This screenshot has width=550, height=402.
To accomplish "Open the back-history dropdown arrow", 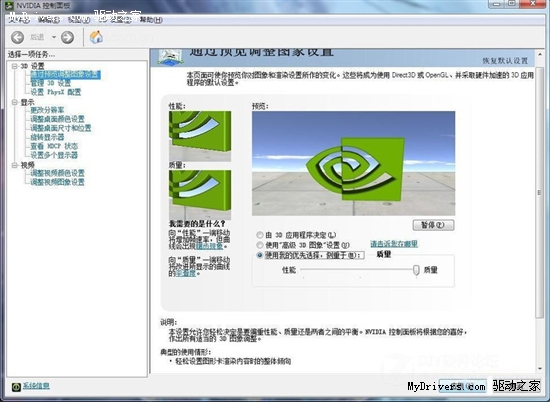I will (54, 37).
